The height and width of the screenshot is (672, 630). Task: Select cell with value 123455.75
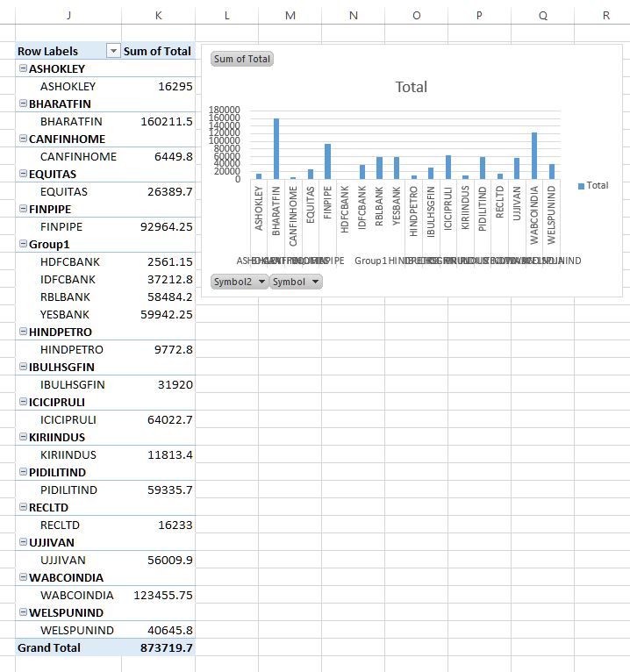158,596
